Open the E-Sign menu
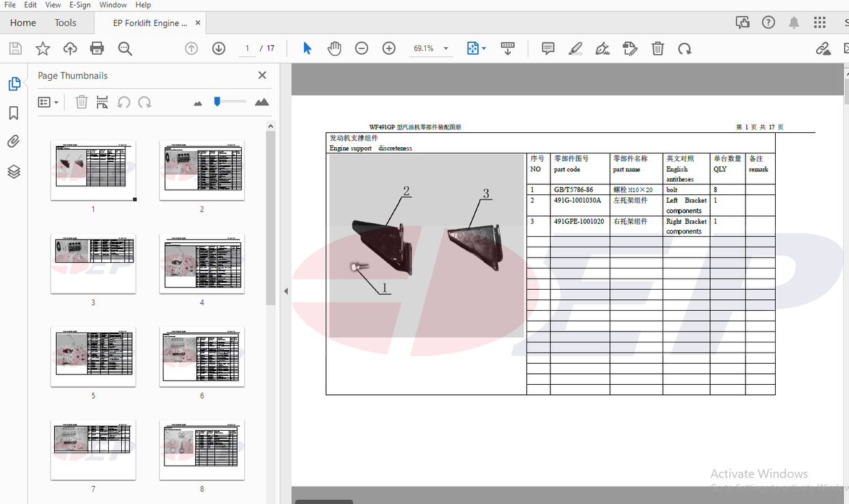Screen dimensions: 849x504 coord(80,5)
